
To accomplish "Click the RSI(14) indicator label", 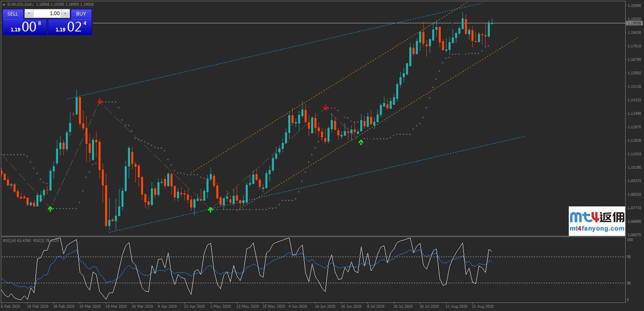I will [17, 240].
